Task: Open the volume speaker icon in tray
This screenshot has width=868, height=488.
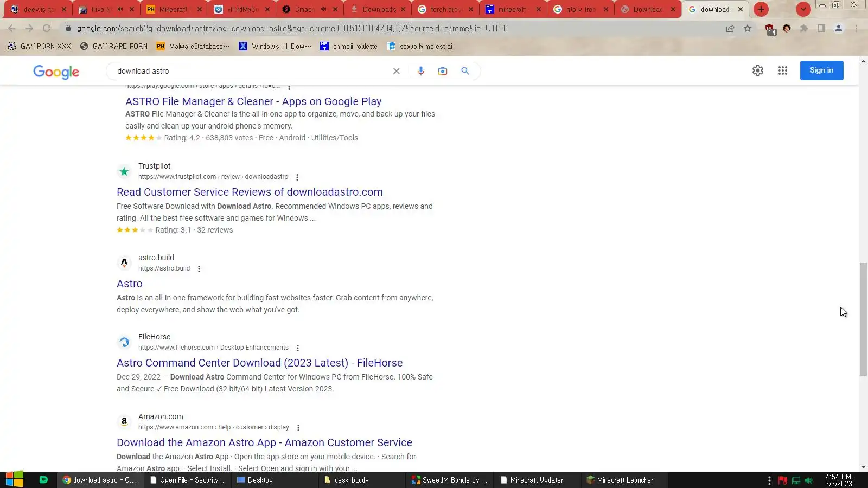Action: coord(809,480)
